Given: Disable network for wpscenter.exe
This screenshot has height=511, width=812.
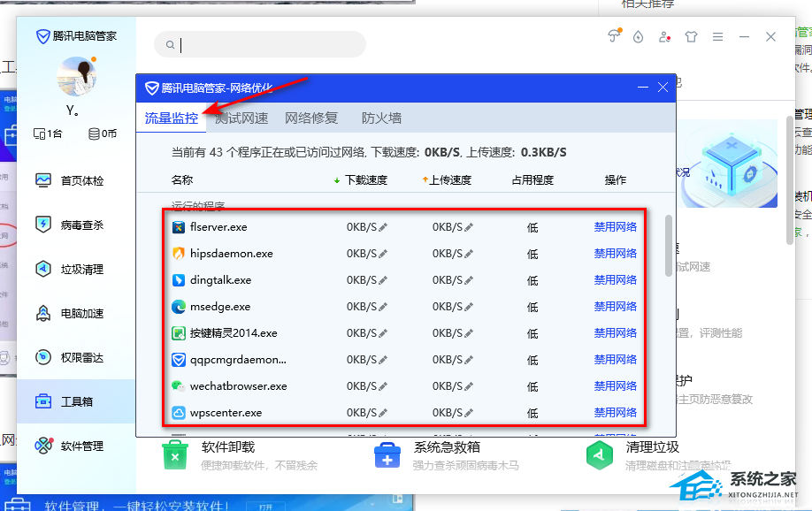Looking at the screenshot, I should (616, 413).
